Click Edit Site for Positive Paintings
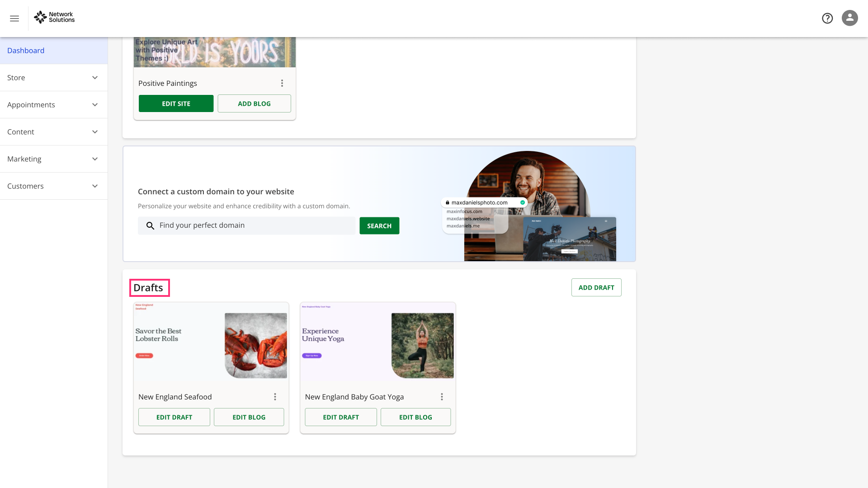The image size is (868, 488). tap(176, 103)
